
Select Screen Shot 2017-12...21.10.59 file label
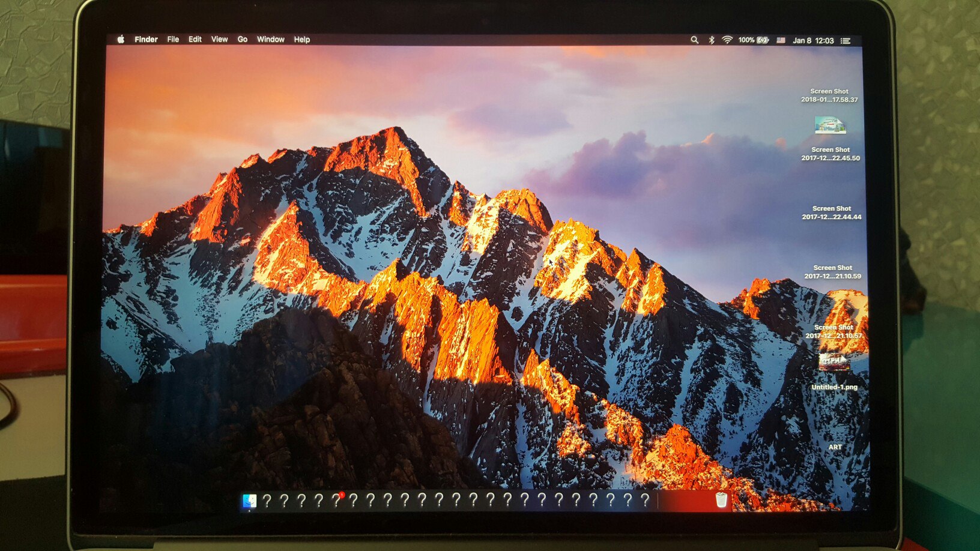[x=833, y=272]
